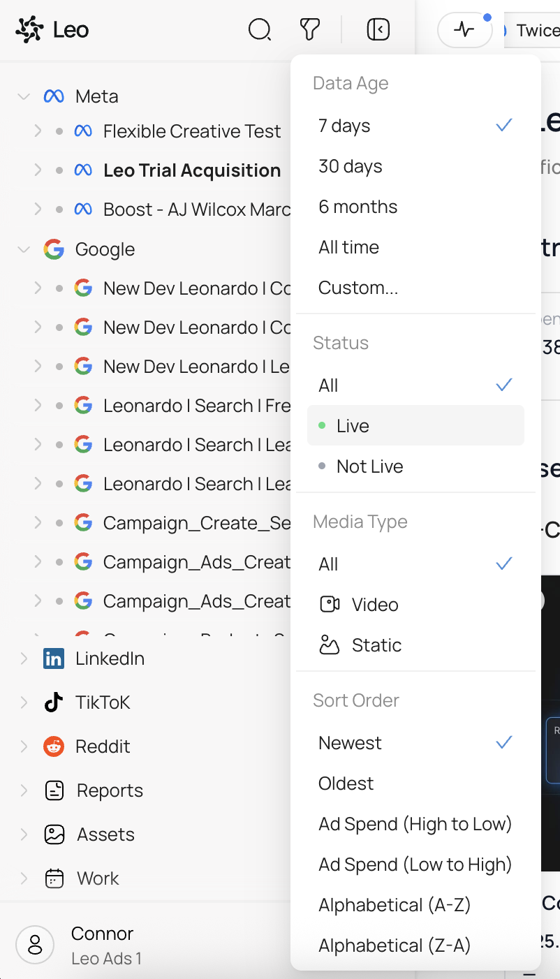560x979 pixels.
Task: Open the Connor Leo Ads 1 profile
Action: click(x=102, y=943)
